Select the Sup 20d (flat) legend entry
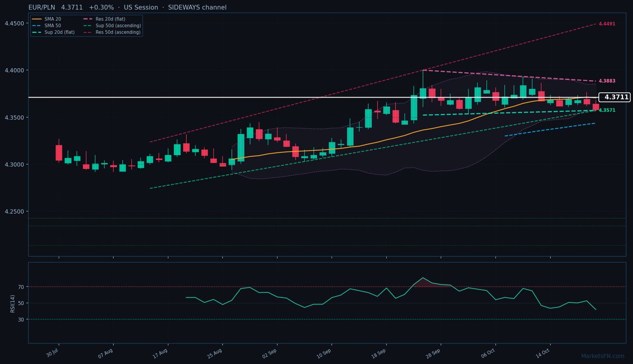The image size is (633, 364). point(53,32)
